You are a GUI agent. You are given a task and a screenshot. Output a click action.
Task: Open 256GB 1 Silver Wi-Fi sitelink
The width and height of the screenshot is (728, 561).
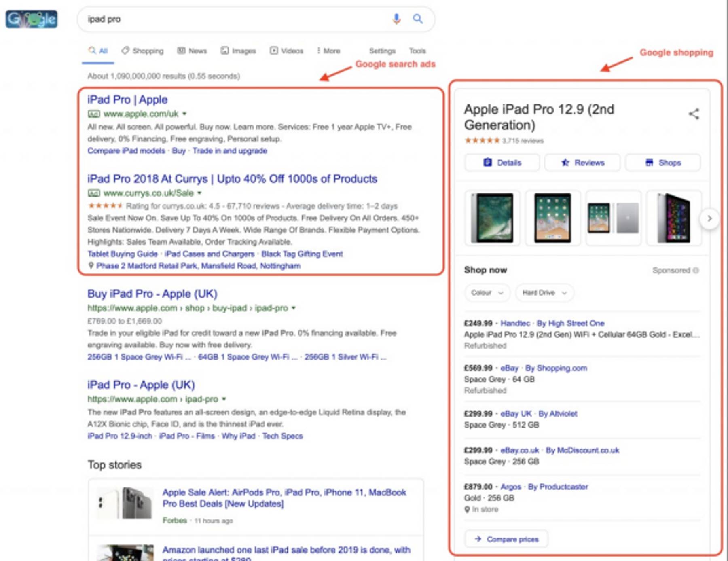(345, 357)
